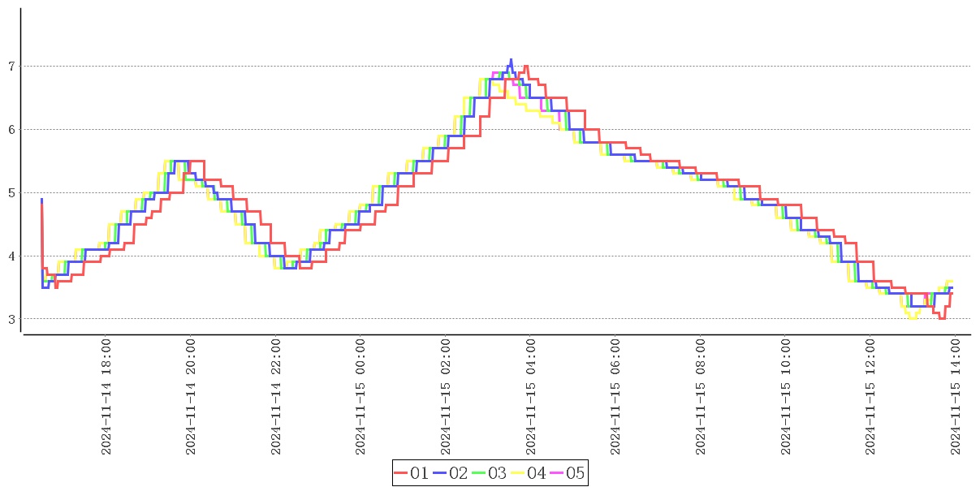Click the green swatch for series 03

(x=479, y=474)
